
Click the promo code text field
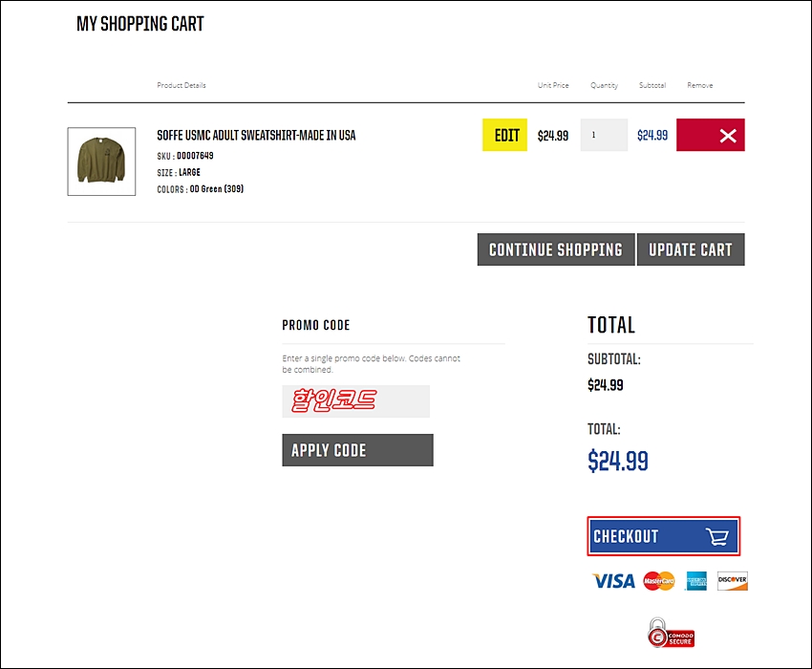tap(355, 401)
